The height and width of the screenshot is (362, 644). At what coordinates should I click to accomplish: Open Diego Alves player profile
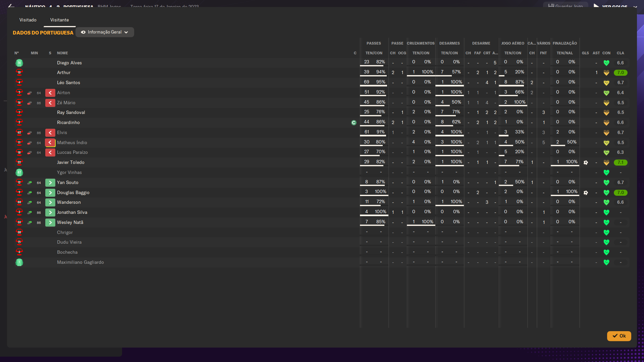tap(69, 63)
